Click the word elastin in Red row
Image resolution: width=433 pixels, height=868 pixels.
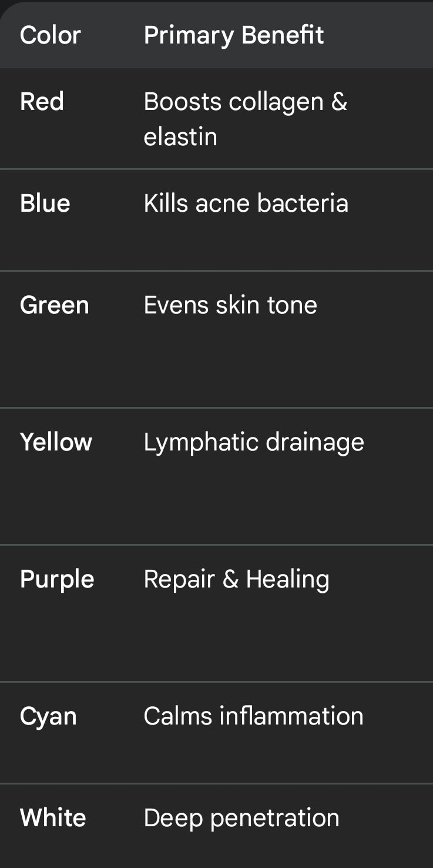pyautogui.click(x=180, y=137)
